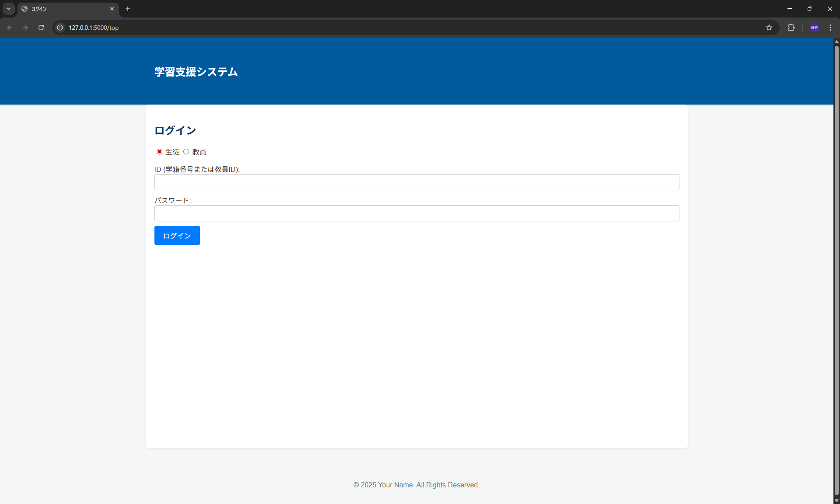The width and height of the screenshot is (840, 504).
Task: Expand the tab search dropdown arrow
Action: coord(9,9)
